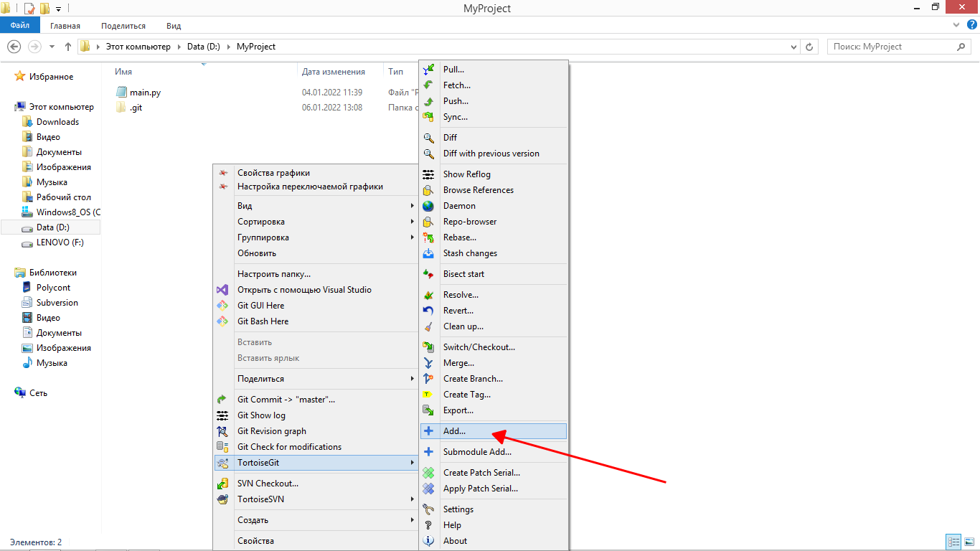This screenshot has height=551, width=980.
Task: Choose Git Check for modifications
Action: click(x=316, y=447)
